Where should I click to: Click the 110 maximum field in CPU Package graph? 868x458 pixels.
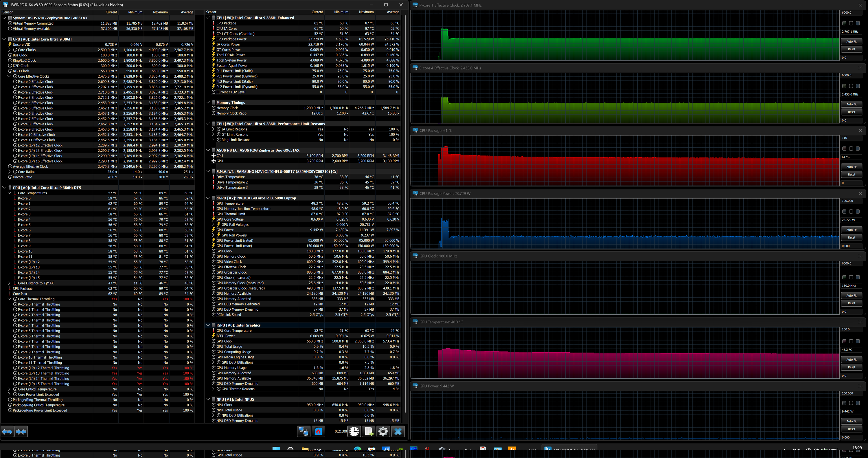coord(851,138)
